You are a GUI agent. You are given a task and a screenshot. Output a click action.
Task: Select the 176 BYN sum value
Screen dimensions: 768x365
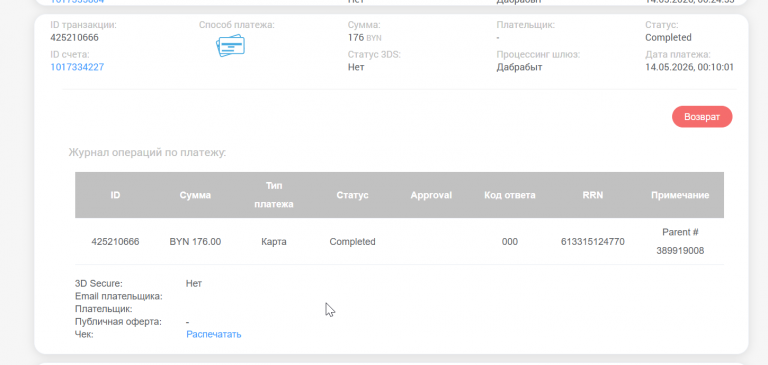click(x=364, y=38)
